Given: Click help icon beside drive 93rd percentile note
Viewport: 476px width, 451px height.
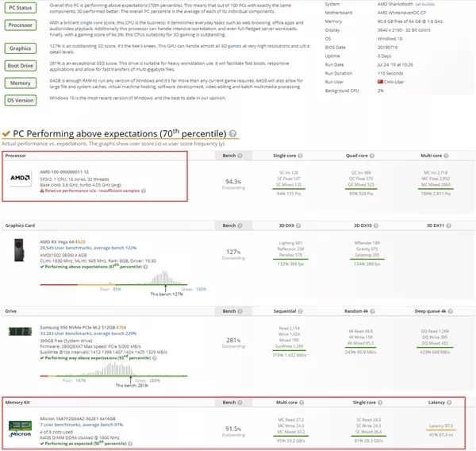Looking at the screenshot, I should pos(155,358).
